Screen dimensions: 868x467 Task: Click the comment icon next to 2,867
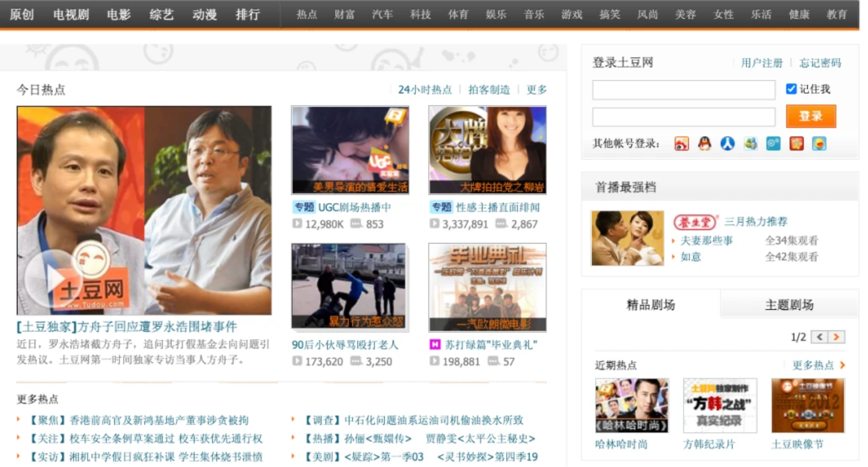tap(501, 223)
